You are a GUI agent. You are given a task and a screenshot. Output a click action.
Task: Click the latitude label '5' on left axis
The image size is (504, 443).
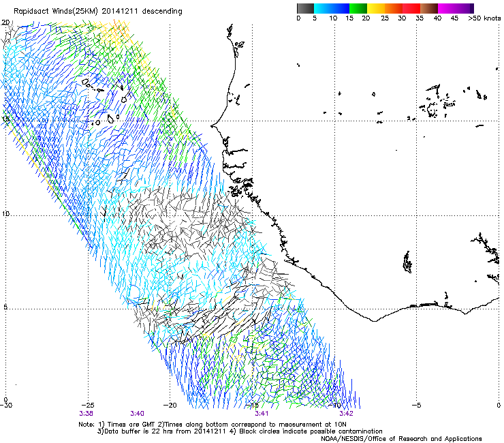pyautogui.click(x=5, y=307)
